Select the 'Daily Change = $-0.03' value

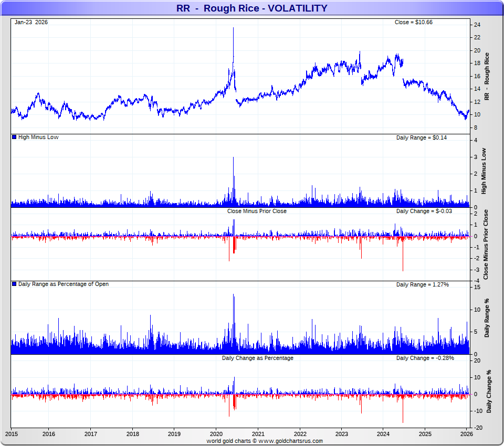pos(424,211)
